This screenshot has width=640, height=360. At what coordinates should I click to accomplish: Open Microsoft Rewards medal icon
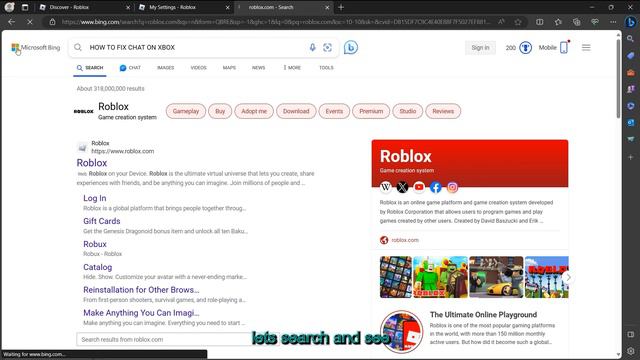pos(525,48)
